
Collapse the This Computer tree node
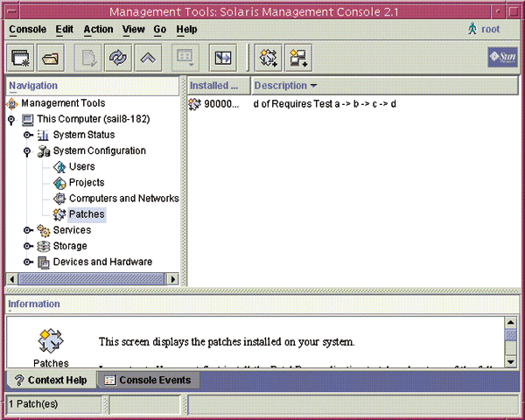pos(11,119)
